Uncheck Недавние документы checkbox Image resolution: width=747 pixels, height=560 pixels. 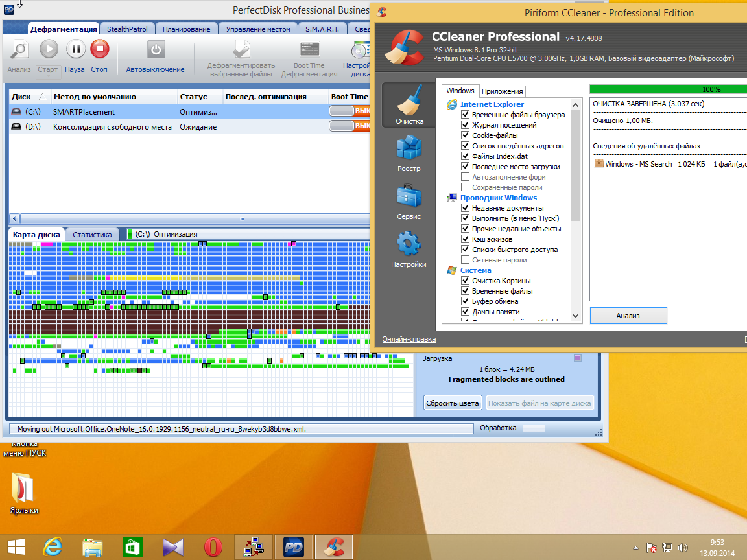(466, 207)
